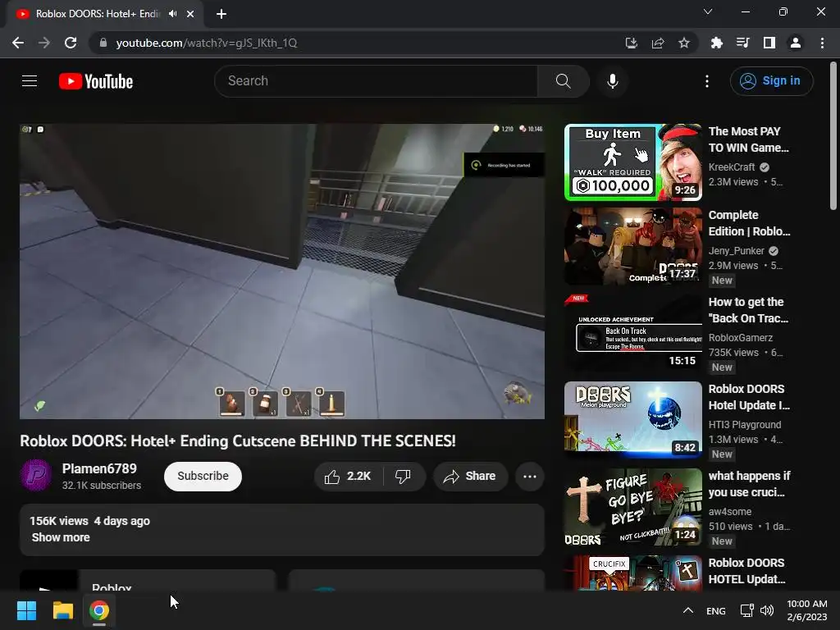
Task: Open the Plamen6789 channel name link
Action: (99, 468)
